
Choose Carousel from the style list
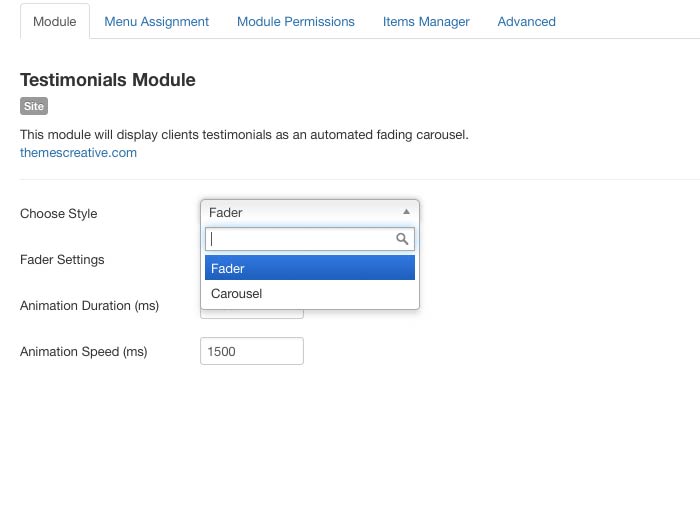[x=310, y=294]
